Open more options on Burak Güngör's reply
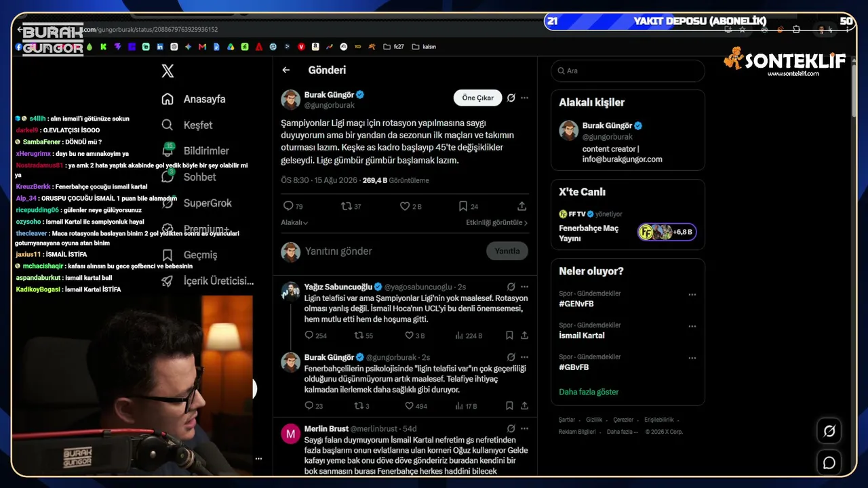The width and height of the screenshot is (868, 488). point(524,357)
